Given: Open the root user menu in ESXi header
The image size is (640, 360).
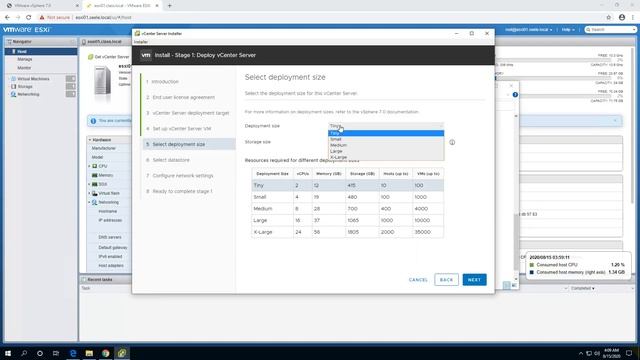Looking at the screenshot, I should pos(528,30).
